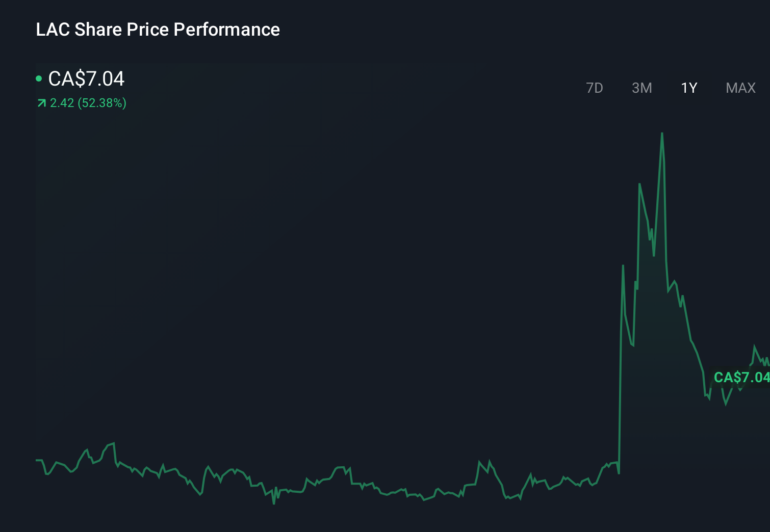Open the 3M performance view
The width and height of the screenshot is (770, 532).
642,88
